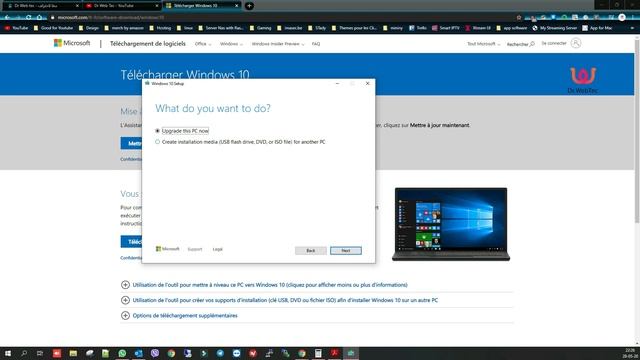Open the Good for Youtube bookmark folder
The height and width of the screenshot is (360, 640).
pyautogui.click(x=53, y=28)
